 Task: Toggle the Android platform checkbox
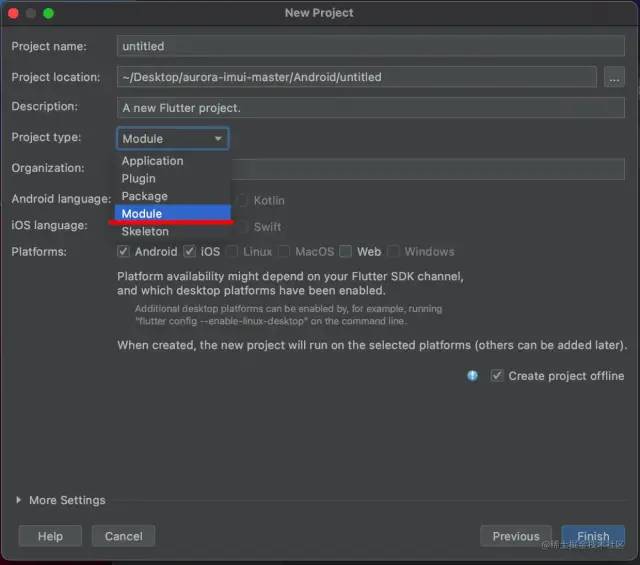point(123,251)
